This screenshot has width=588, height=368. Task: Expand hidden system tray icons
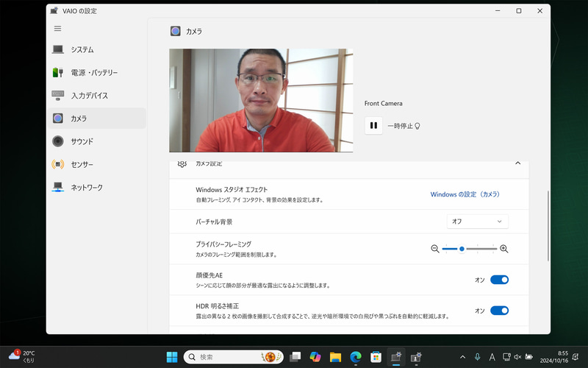462,357
